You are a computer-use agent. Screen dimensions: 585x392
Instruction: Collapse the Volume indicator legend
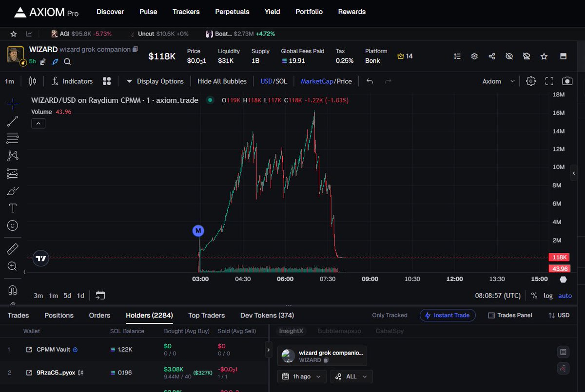[x=38, y=124]
